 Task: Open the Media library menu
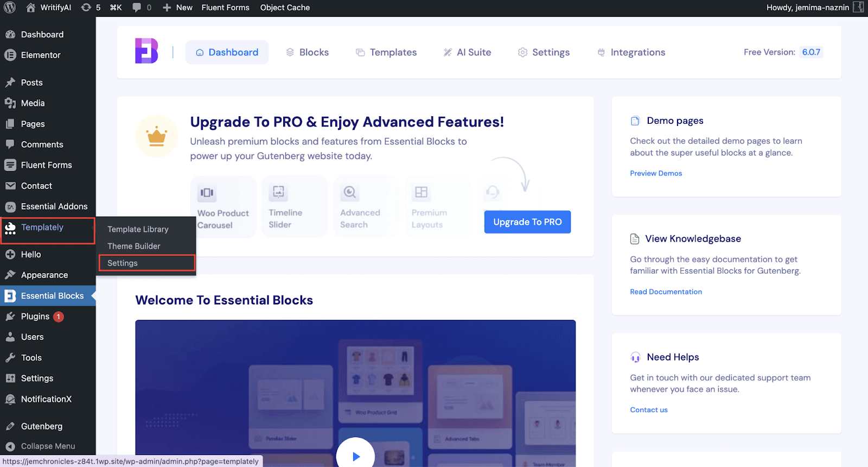coord(48,103)
